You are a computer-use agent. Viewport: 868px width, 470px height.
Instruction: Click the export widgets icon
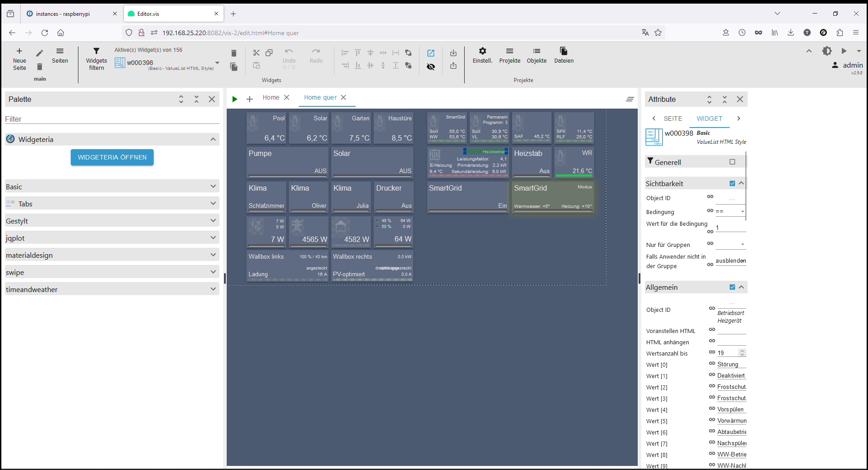tap(453, 66)
